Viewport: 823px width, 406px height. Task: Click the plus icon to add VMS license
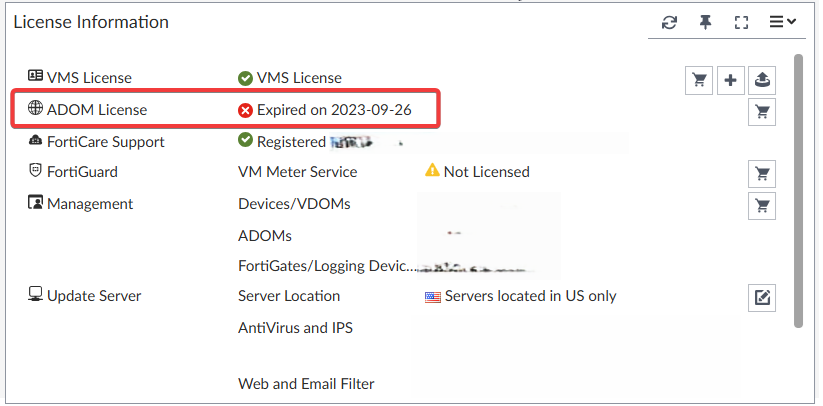pyautogui.click(x=730, y=80)
